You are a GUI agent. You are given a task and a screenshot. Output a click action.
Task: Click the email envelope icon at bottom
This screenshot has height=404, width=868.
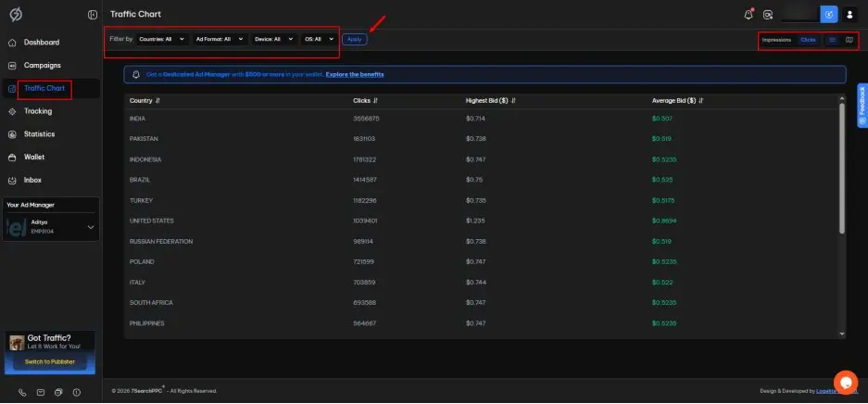point(41,392)
